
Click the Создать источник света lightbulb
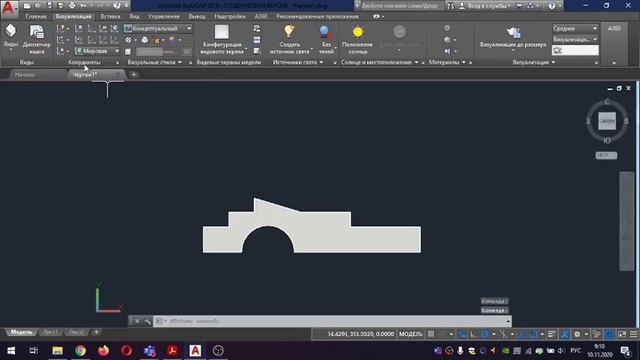pyautogui.click(x=289, y=31)
